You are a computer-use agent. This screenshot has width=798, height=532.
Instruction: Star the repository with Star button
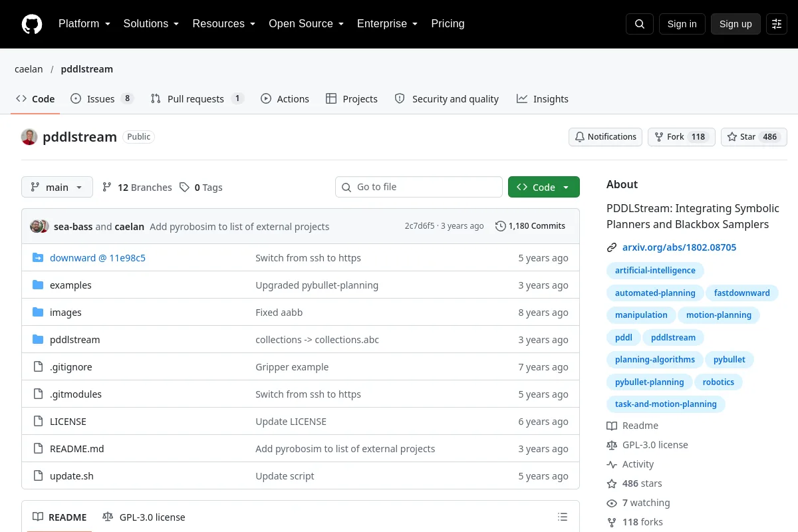pyautogui.click(x=754, y=137)
